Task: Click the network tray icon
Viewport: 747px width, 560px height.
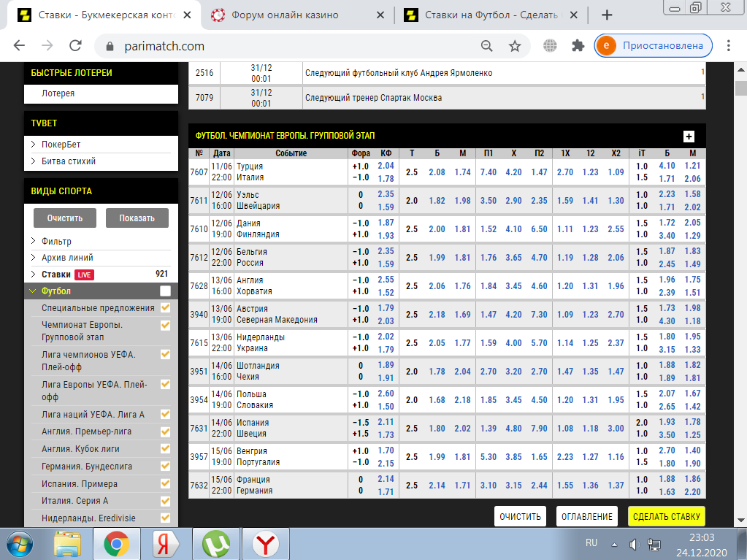Action: click(654, 544)
